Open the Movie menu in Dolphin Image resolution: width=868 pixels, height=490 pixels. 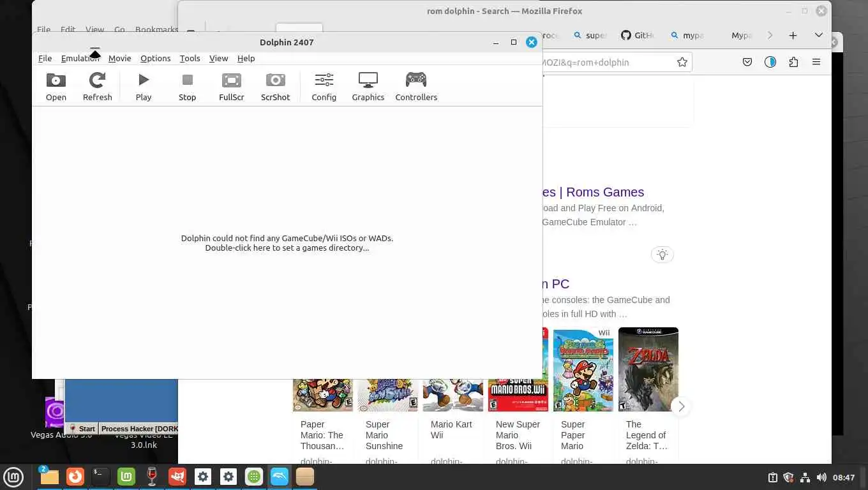click(x=119, y=58)
